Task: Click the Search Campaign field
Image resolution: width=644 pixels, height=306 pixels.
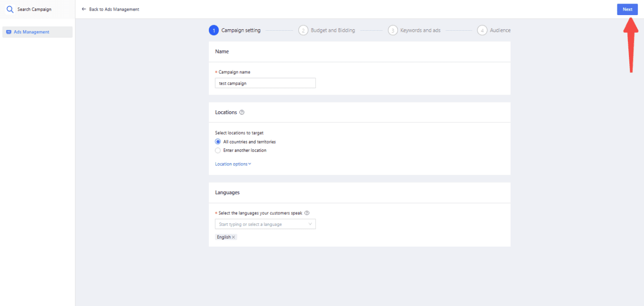Action: tap(34, 10)
